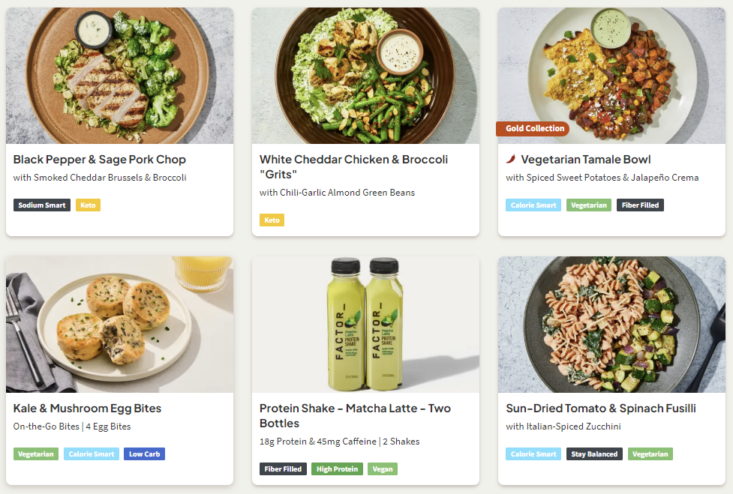The height and width of the screenshot is (494, 733).
Task: Click the Calorie Smart tag on Tamale Bowl
Action: point(533,205)
